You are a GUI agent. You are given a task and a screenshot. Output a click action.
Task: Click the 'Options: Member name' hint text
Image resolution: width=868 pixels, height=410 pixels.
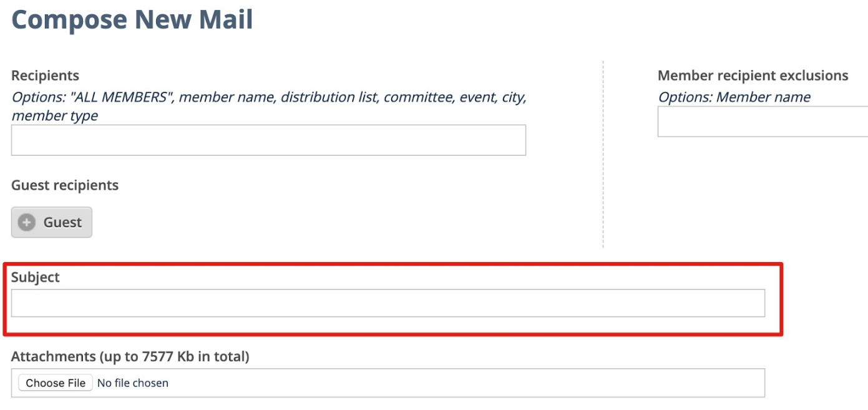[x=734, y=97]
